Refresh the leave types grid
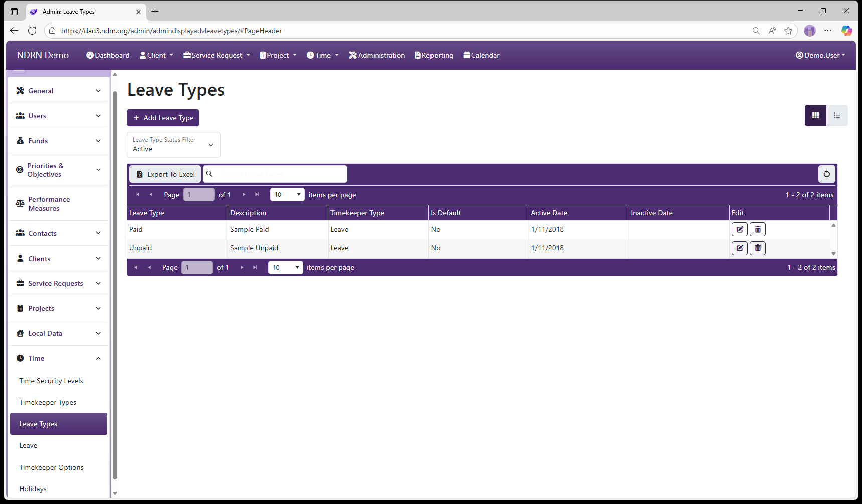 (x=827, y=174)
